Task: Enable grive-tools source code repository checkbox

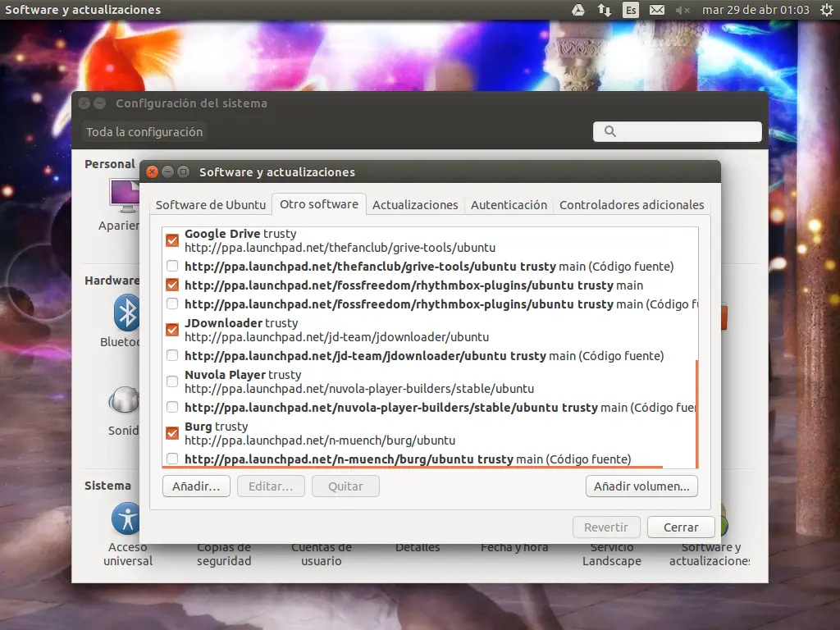Action: (172, 266)
